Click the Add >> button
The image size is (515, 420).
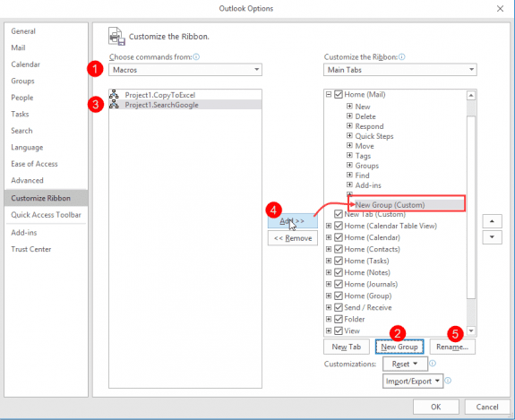[292, 221]
